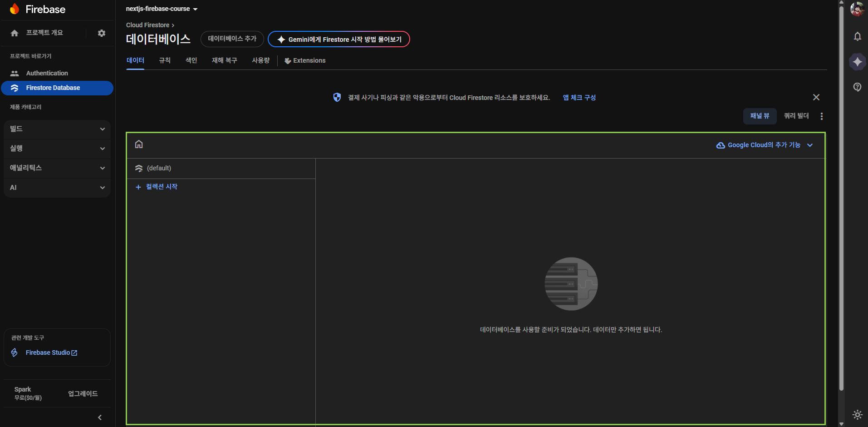
Task: Expand Google Cloud의 추가 기능 dropdown
Action: coord(765,145)
